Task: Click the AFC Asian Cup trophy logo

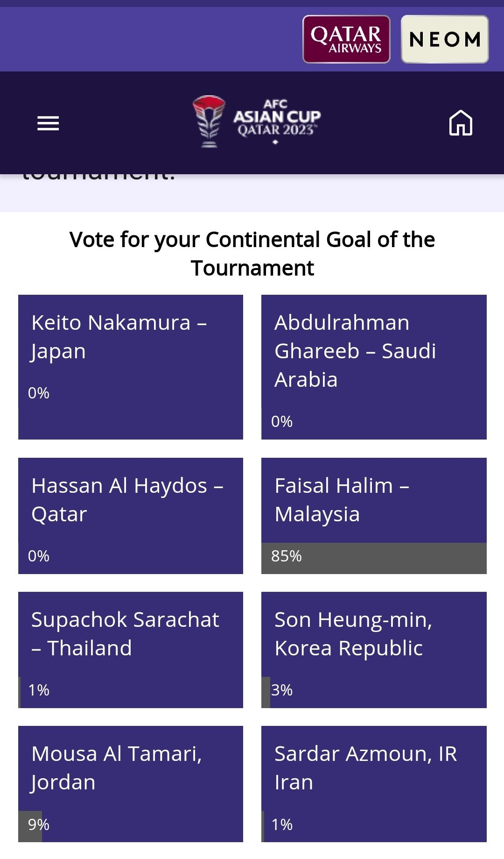Action: pyautogui.click(x=209, y=121)
